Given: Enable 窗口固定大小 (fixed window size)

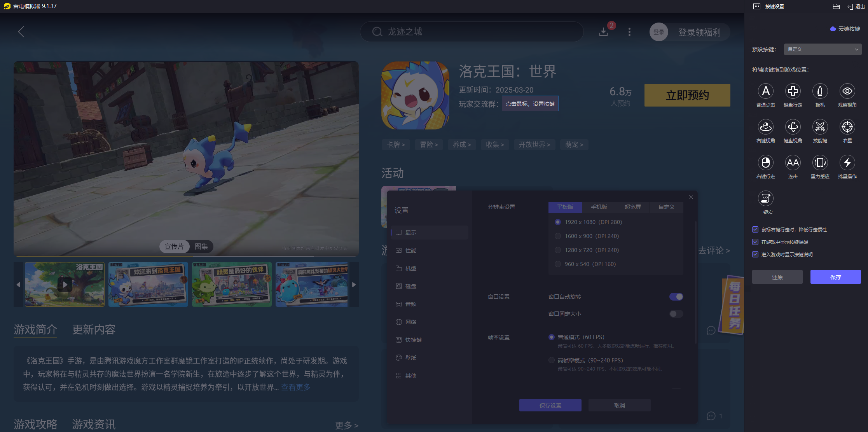Looking at the screenshot, I should tap(676, 314).
